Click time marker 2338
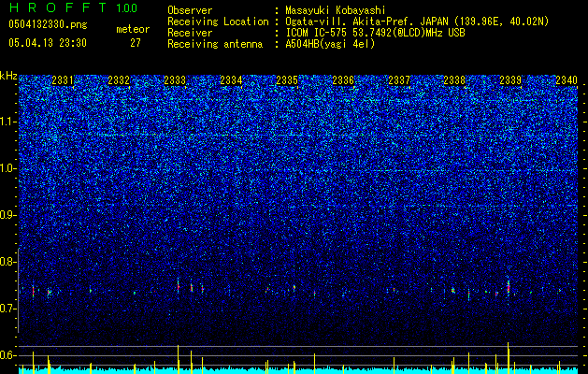This screenshot has height=374, width=588. pyautogui.click(x=454, y=79)
